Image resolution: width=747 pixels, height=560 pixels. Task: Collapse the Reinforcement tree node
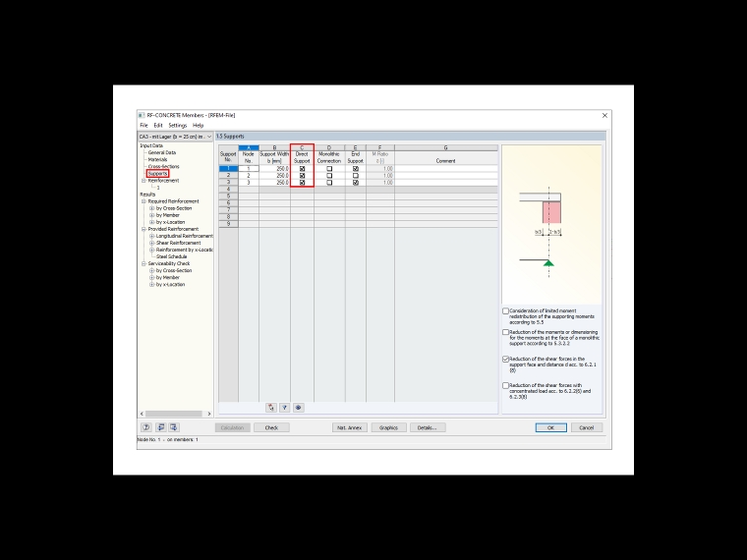coord(144,181)
